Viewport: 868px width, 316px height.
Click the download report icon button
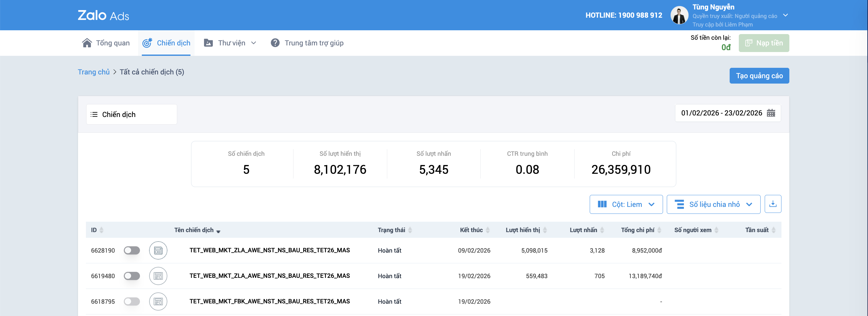coord(773,204)
